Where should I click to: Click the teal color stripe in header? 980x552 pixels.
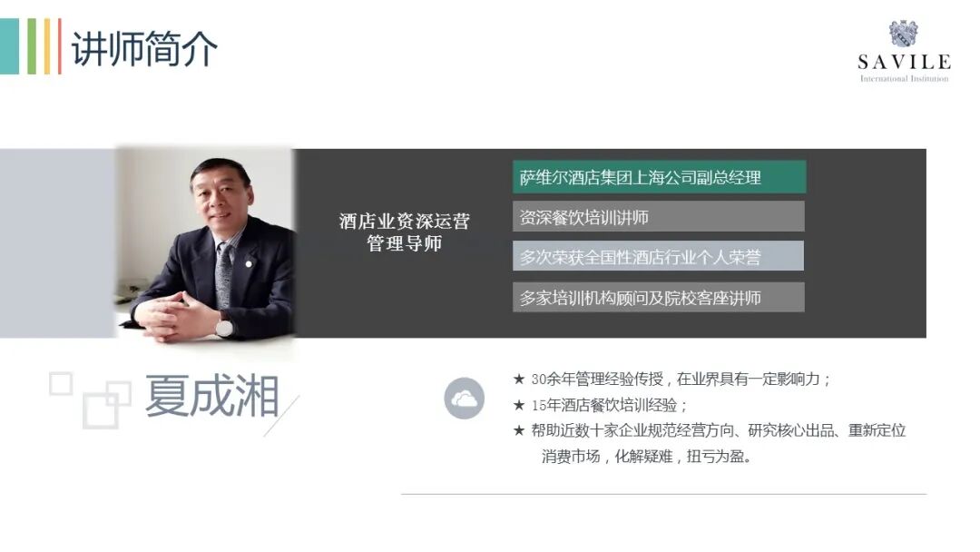point(9,46)
